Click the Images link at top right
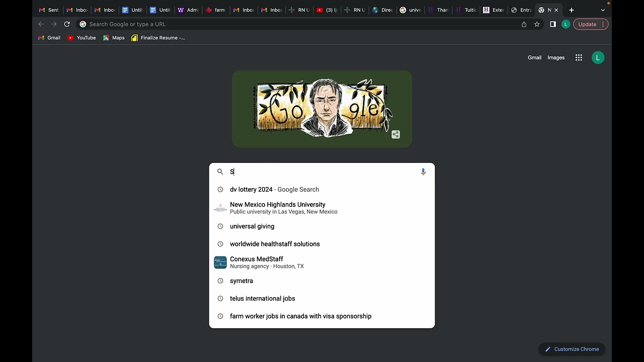 (556, 58)
